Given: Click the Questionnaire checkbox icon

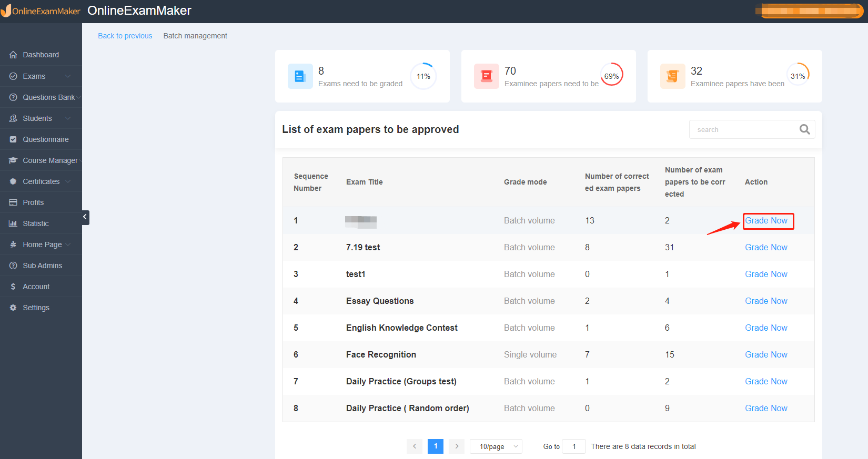Looking at the screenshot, I should point(13,139).
